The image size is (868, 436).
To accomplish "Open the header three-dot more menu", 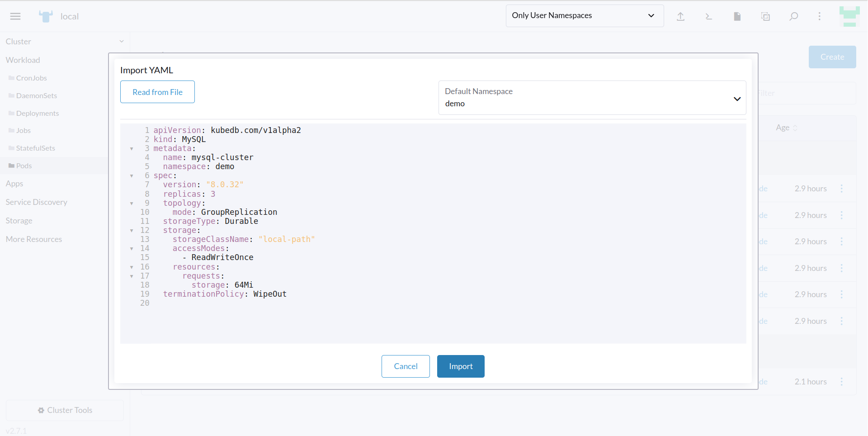I will [819, 16].
